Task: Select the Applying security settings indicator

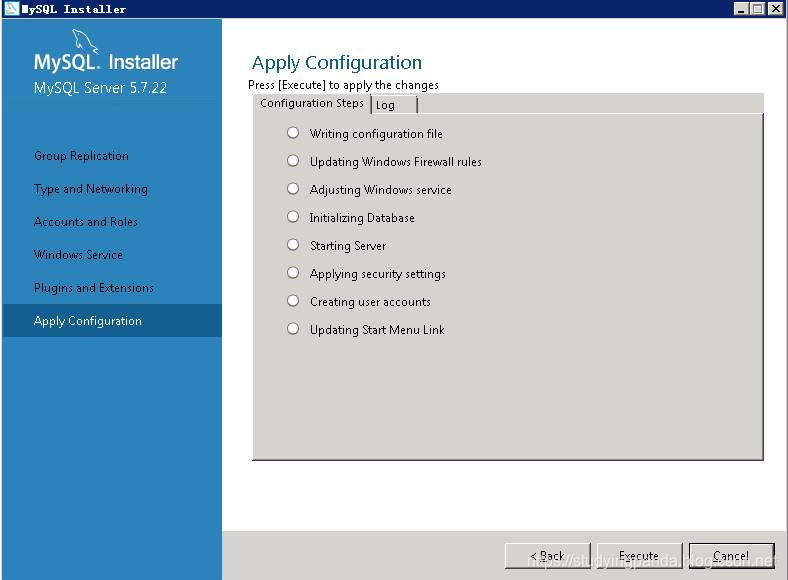Action: [293, 272]
